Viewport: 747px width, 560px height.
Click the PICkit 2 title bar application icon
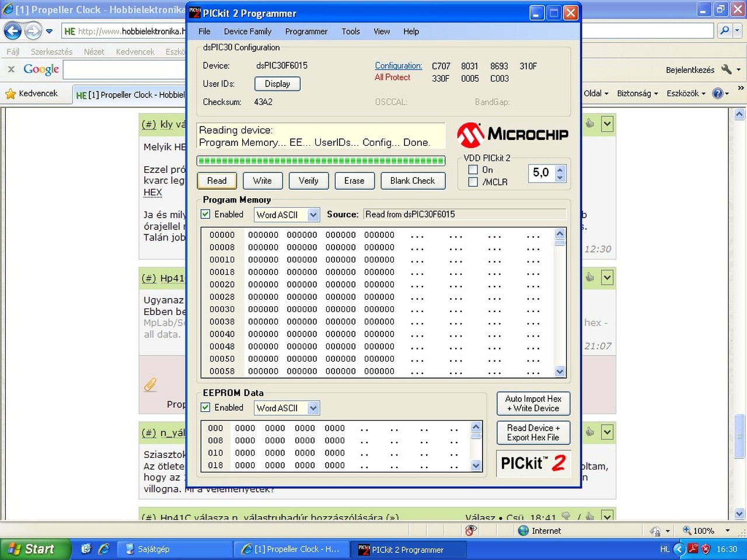(x=194, y=13)
